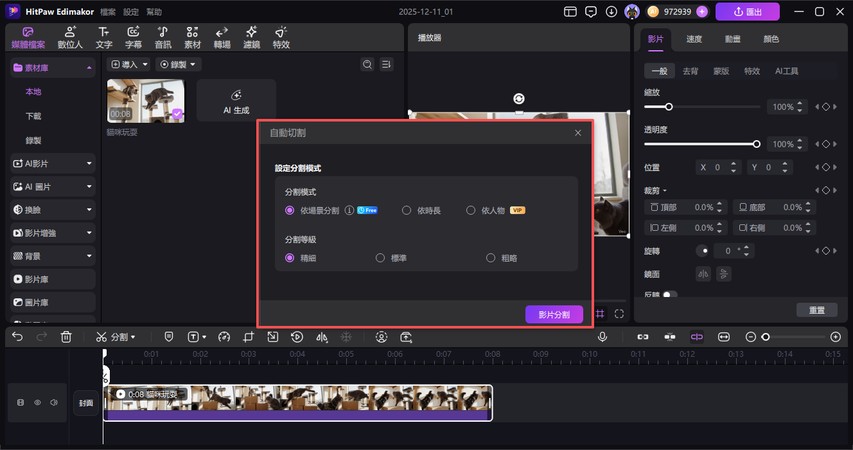
Task: Adjust the timeline zoom slider handle
Action: [x=765, y=337]
